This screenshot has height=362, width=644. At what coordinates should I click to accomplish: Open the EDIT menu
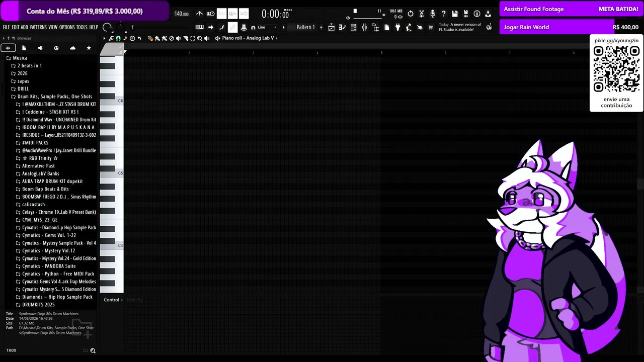coord(15,27)
